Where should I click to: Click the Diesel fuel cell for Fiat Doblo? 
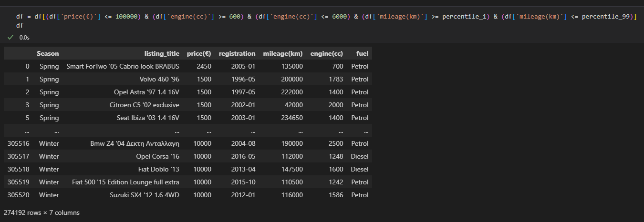pyautogui.click(x=360, y=169)
